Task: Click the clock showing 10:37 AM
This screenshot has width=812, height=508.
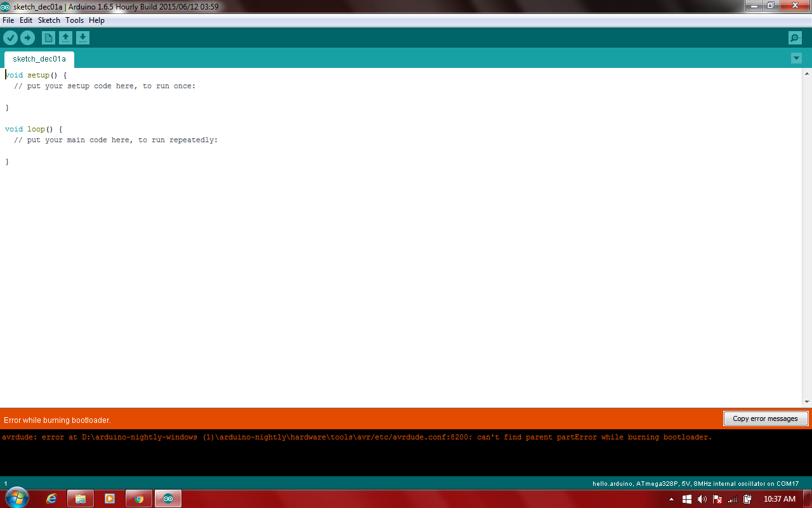Action: (780, 499)
